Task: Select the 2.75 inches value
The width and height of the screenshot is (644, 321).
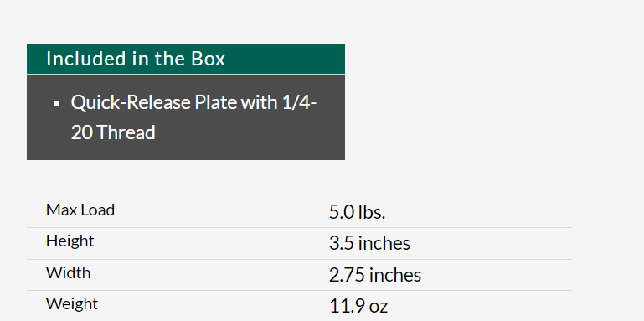Action: point(375,275)
